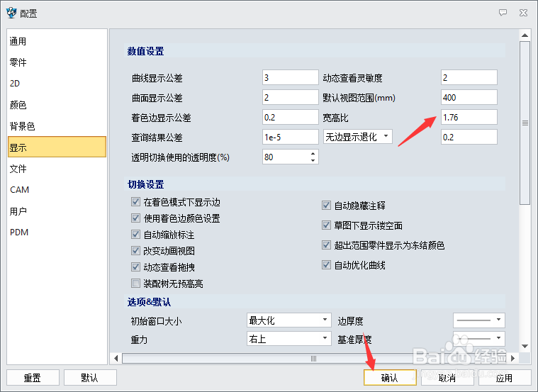
Task: Disable 自动缩放标注 checkbox
Action: point(135,235)
